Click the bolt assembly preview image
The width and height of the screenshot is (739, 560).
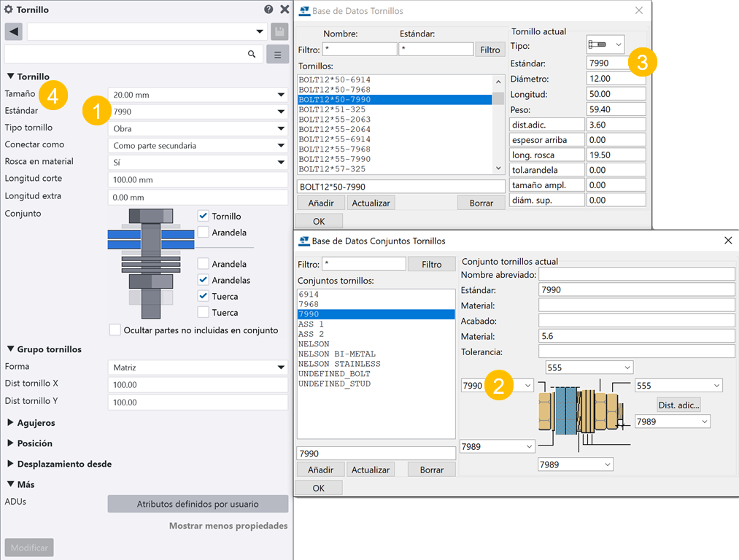[151, 262]
